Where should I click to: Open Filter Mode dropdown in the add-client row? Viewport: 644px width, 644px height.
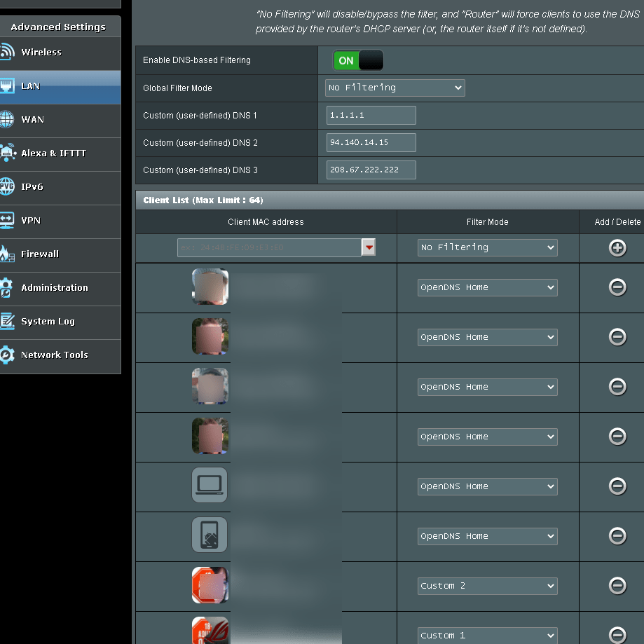[487, 247]
